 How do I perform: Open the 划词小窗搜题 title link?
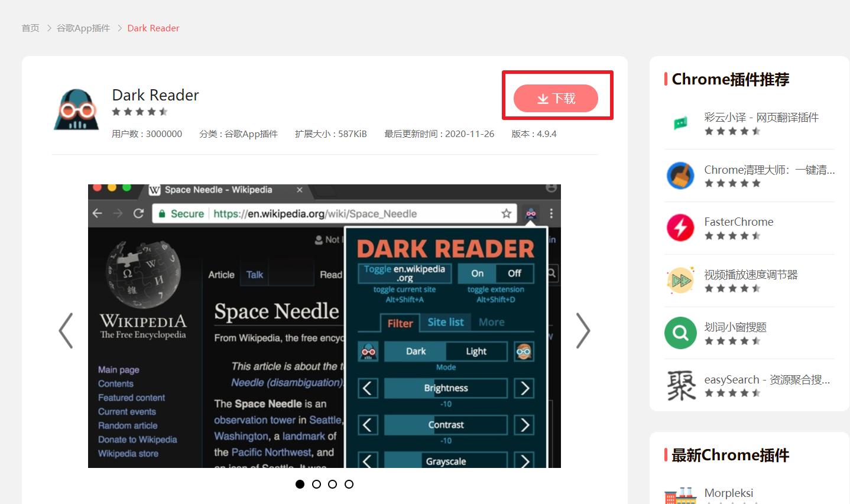tap(735, 327)
